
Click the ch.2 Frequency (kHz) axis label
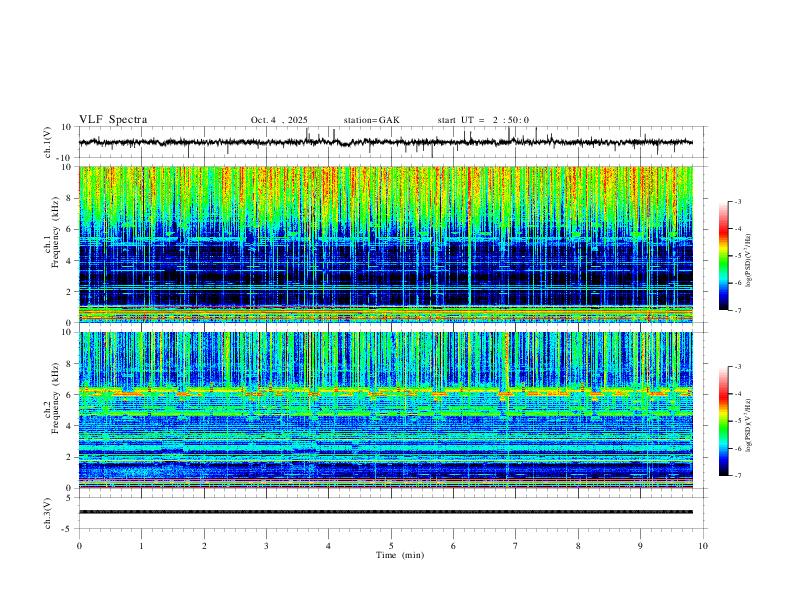point(53,398)
